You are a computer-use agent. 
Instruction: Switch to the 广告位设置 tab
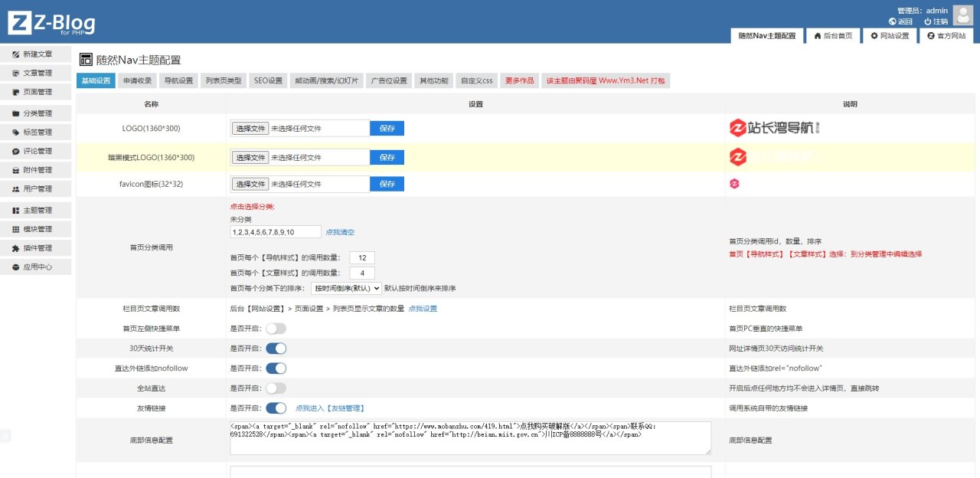[x=389, y=80]
